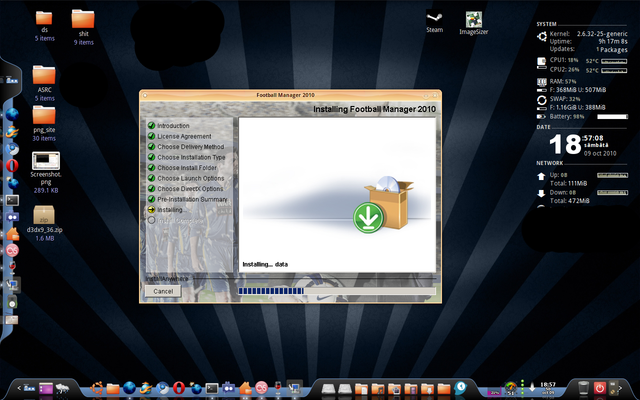Select the Choose Installation Type step
Screen dimensions: 640x400
click(x=191, y=157)
